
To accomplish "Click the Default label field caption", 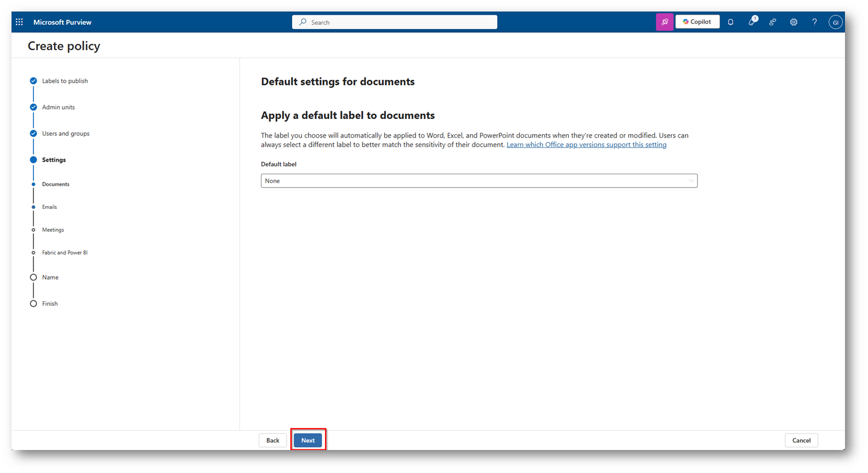I will [x=278, y=164].
